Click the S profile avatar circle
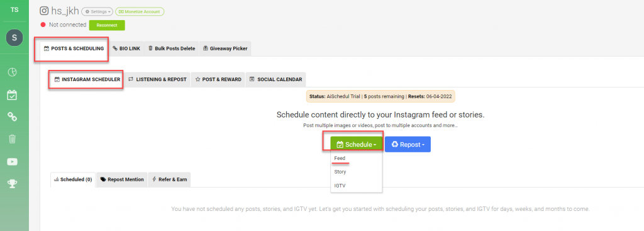Screen dimensions: 644x231 click(x=14, y=38)
